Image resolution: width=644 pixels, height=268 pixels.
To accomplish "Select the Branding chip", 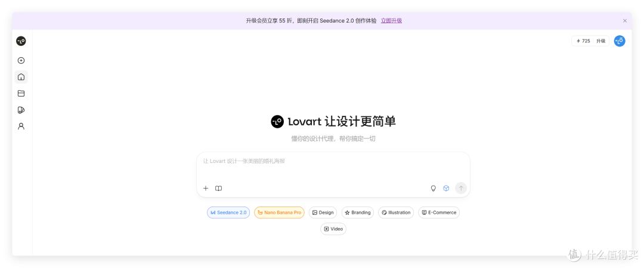I will point(358,212).
